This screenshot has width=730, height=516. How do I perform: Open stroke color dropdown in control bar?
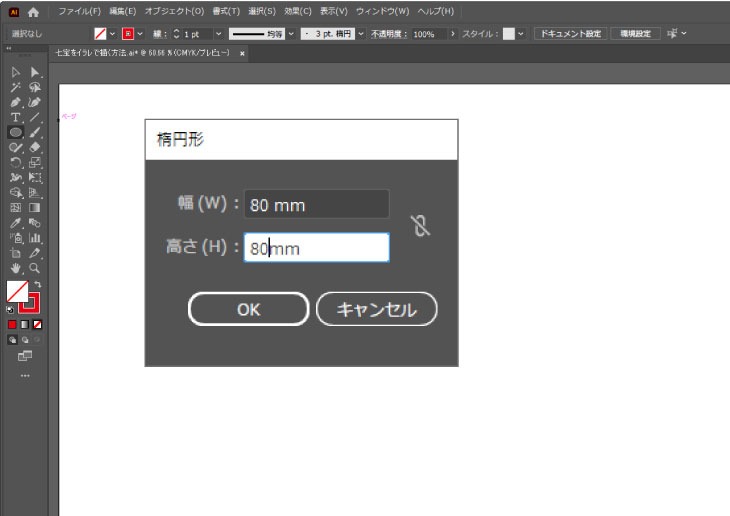(140, 34)
